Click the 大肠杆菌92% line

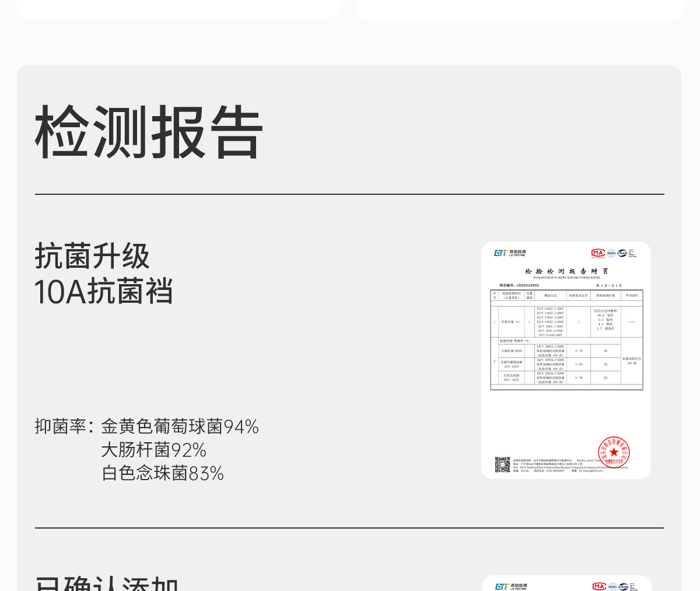tap(153, 450)
